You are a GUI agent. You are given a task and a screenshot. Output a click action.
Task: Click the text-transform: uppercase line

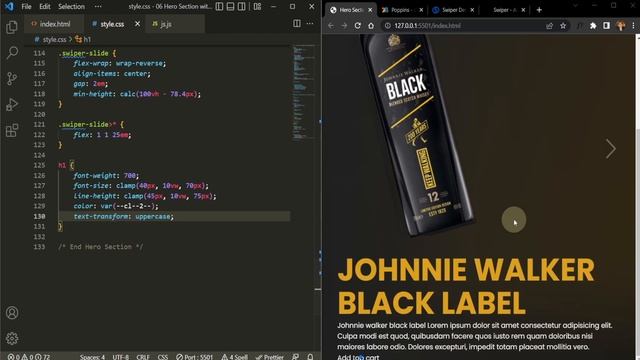pyautogui.click(x=123, y=216)
